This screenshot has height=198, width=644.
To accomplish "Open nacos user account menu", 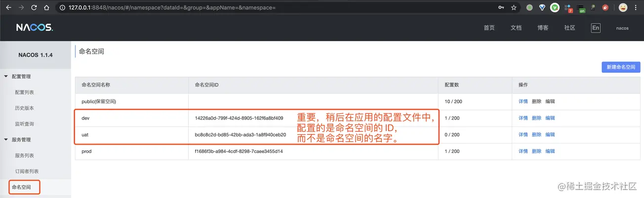I will 622,28.
